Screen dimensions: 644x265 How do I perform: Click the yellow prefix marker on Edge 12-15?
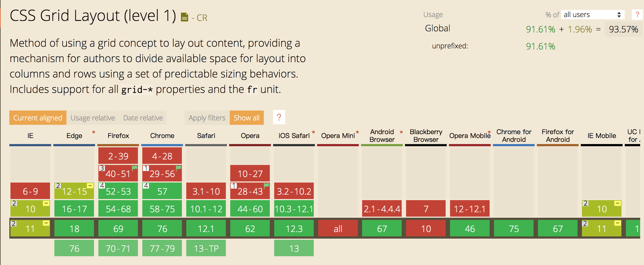coord(90,186)
